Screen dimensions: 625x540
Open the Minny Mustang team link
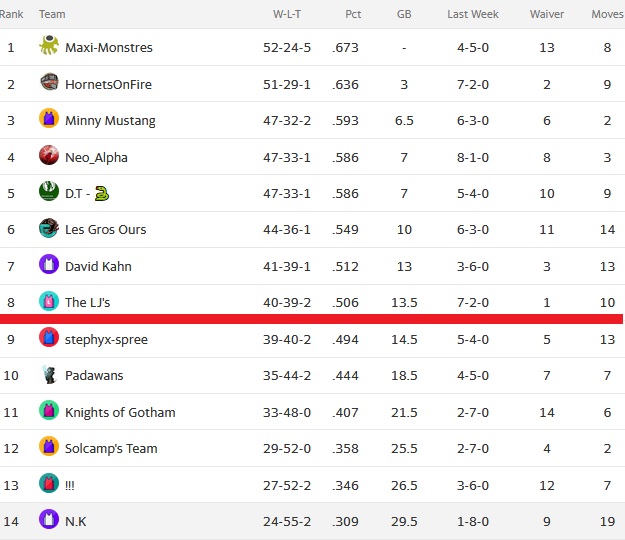[x=110, y=120]
